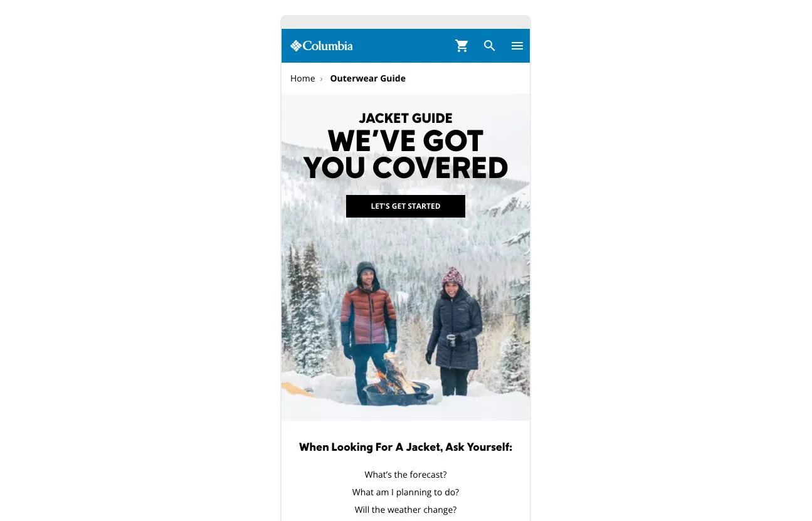
Task: Click the breadcrumb chevron separator
Action: (x=322, y=79)
